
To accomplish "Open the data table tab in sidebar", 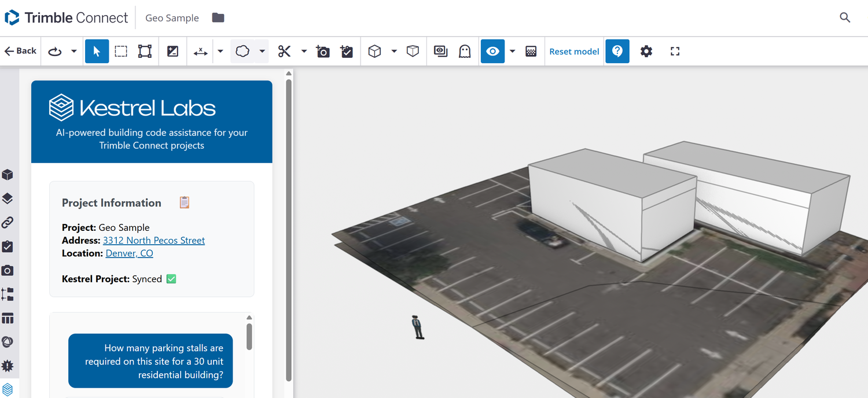I will pyautogui.click(x=8, y=318).
